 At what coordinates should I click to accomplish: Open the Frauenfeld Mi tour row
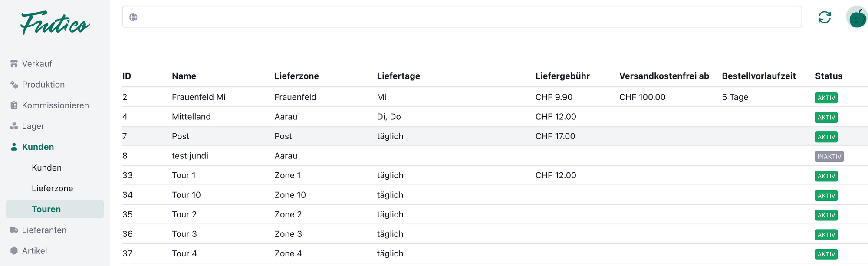[198, 97]
